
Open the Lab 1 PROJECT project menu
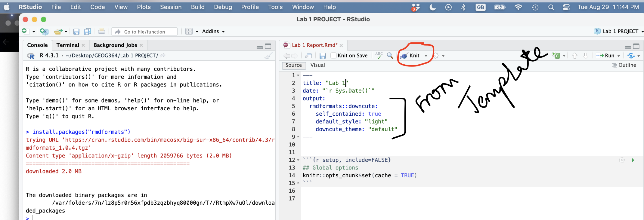620,32
